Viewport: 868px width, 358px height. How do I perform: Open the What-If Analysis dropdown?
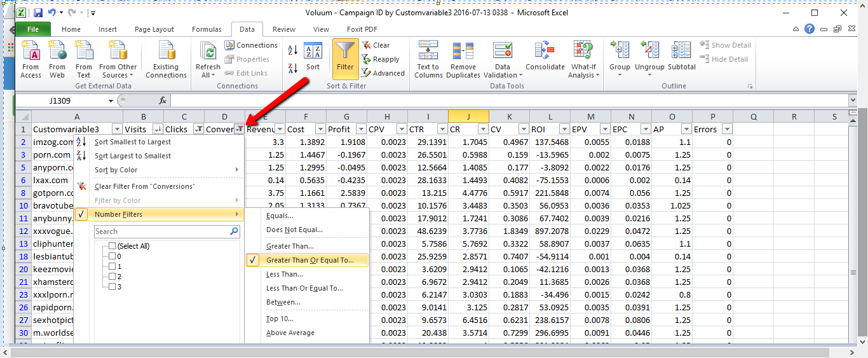click(x=583, y=59)
